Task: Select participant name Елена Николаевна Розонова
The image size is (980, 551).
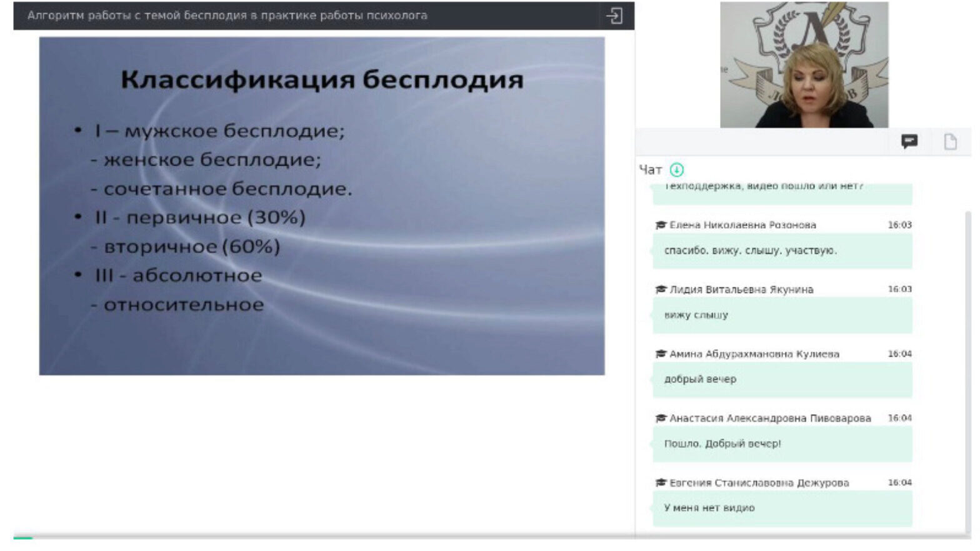Action: 742,225
